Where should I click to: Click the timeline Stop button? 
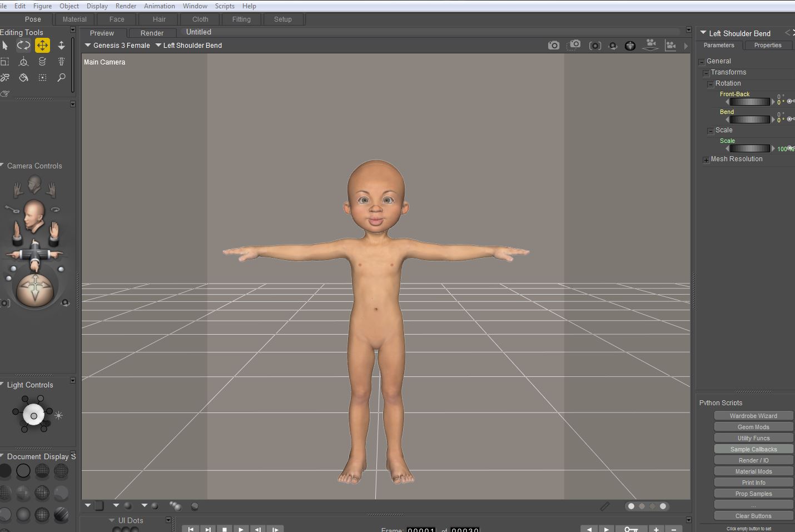point(225,529)
